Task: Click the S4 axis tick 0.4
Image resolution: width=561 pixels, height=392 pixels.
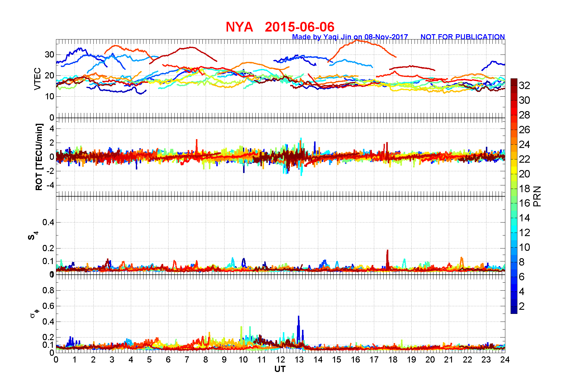Action: coord(48,222)
